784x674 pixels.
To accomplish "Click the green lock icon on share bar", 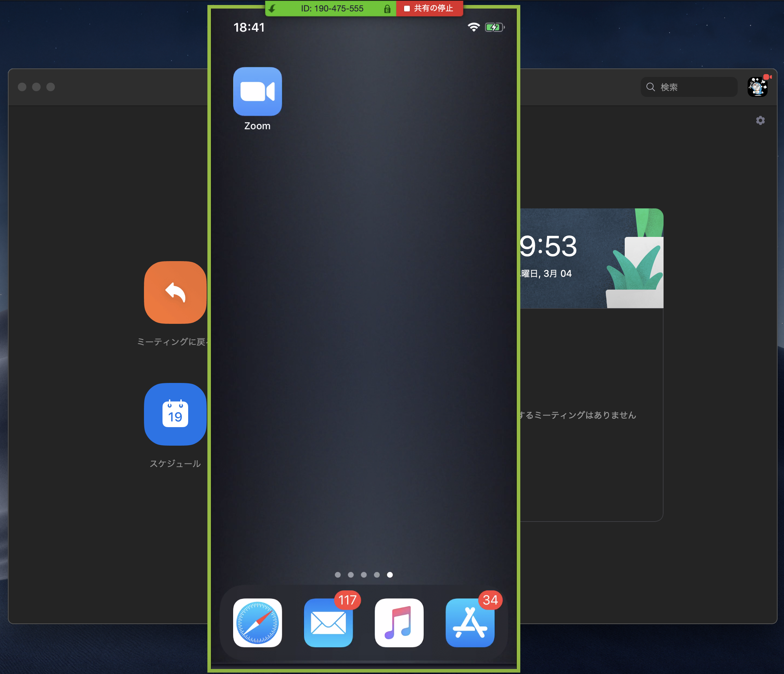I will (387, 9).
